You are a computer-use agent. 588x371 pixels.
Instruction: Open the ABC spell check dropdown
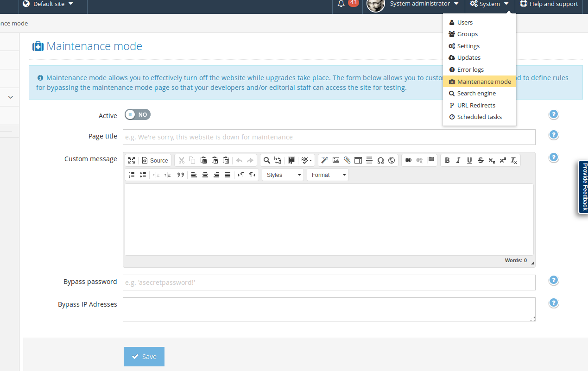click(306, 160)
